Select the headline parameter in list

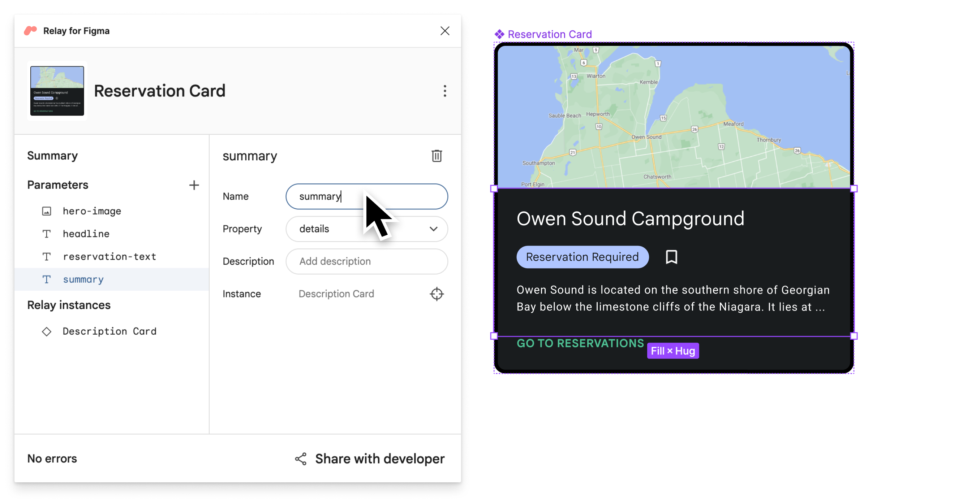click(86, 233)
